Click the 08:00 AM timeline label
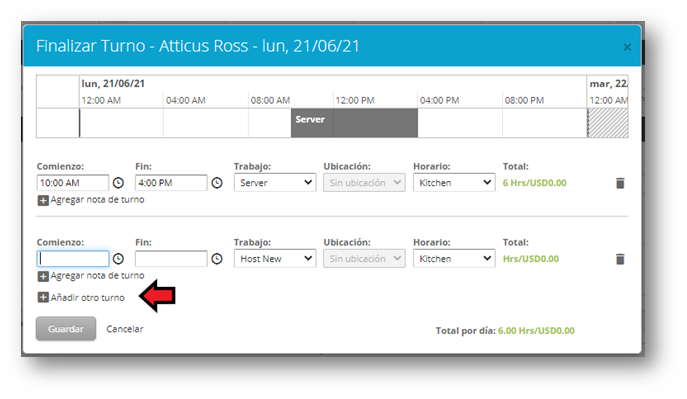 click(270, 100)
